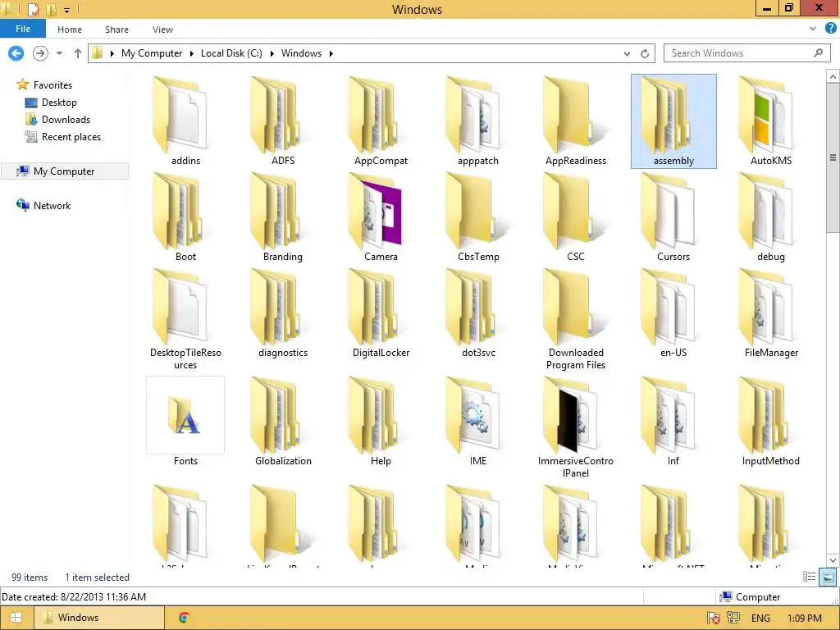Open Downloads from Favorites
Viewport: 840px width, 630px height.
pyautogui.click(x=66, y=120)
